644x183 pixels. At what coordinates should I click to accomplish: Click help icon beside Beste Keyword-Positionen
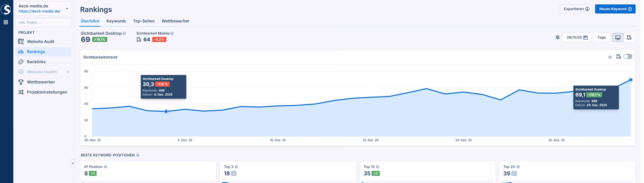[138, 155]
